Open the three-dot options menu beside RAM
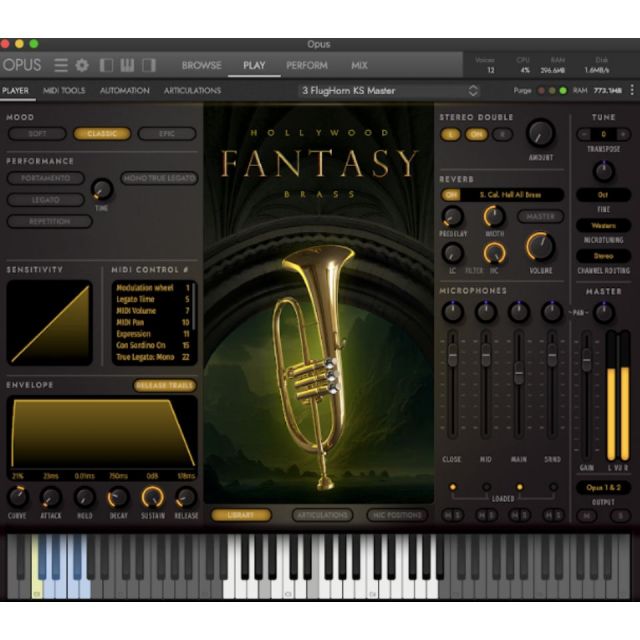The width and height of the screenshot is (640, 640). click(x=632, y=90)
